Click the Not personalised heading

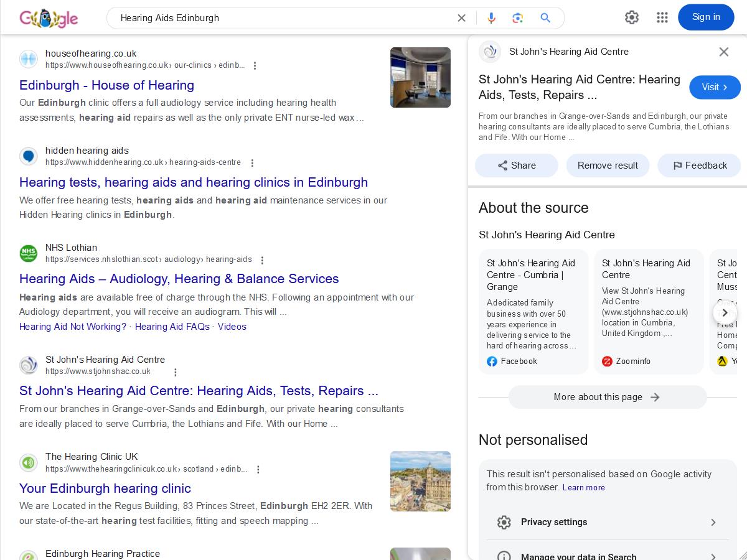[533, 440]
